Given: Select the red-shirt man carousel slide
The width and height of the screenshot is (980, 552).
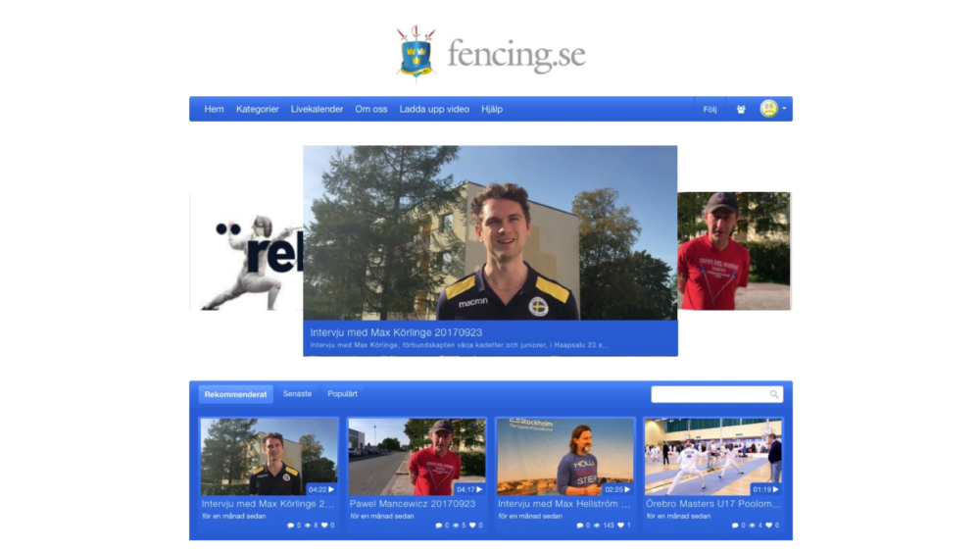Looking at the screenshot, I should coord(734,251).
